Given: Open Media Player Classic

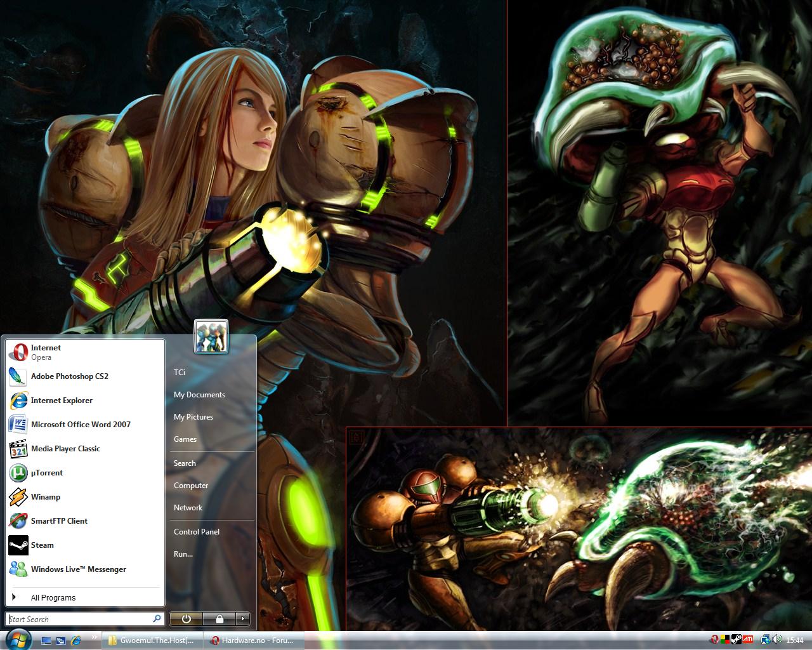Looking at the screenshot, I should coord(85,449).
